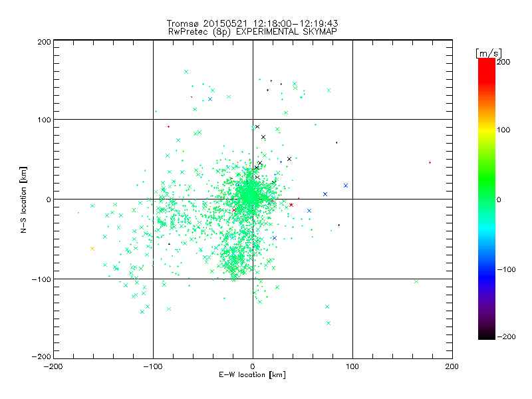Click the title "Tromsø 20150521 12:18:00-12:19:43"

pyautogui.click(x=252, y=23)
